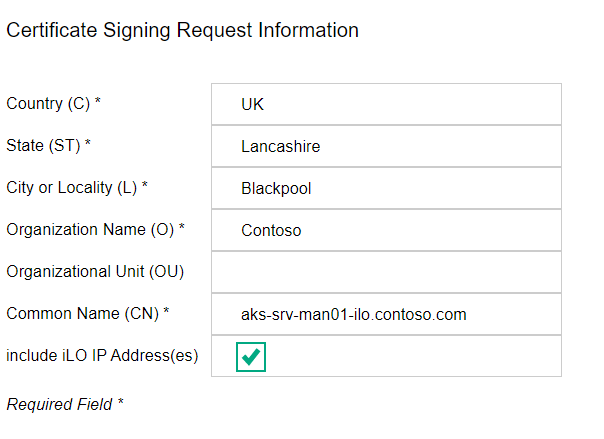Click the City or Locality (L) label

[x=72, y=188]
